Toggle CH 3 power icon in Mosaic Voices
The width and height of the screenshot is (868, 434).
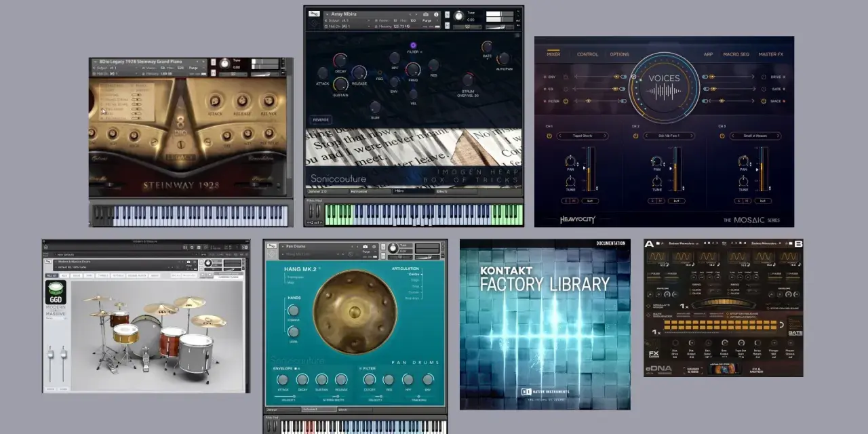pos(722,136)
